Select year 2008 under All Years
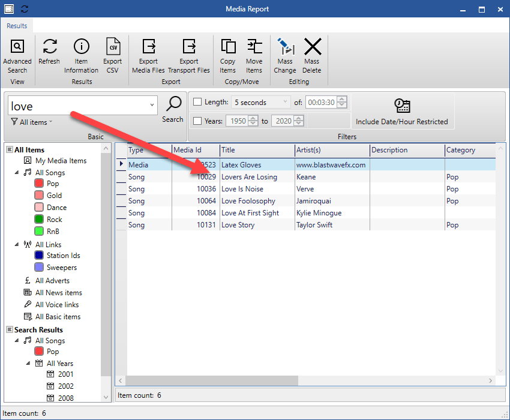Viewport: 510px width, 420px height. click(66, 398)
